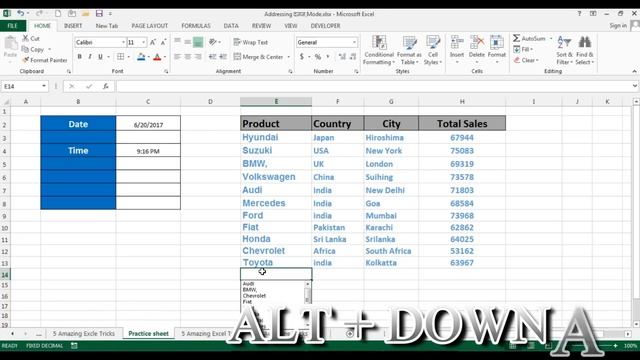
Task: Click inside the formula bar
Action: [373, 86]
